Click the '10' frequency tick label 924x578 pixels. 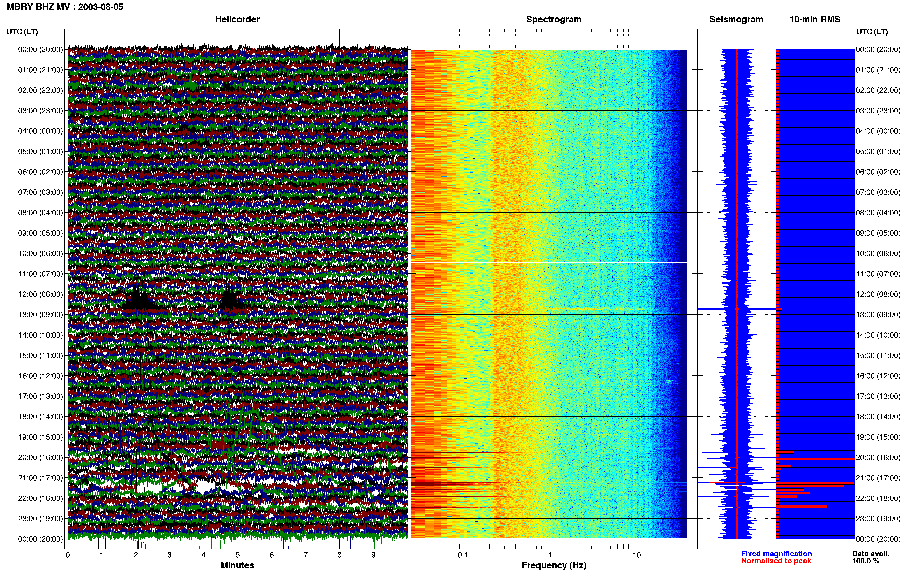[637, 555]
